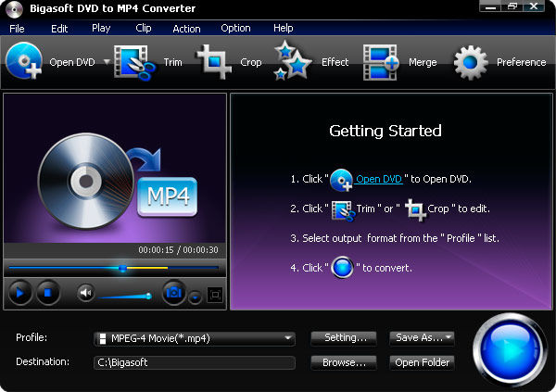556x392 pixels.
Task: Click the playback seek bar handle
Action: (x=122, y=268)
